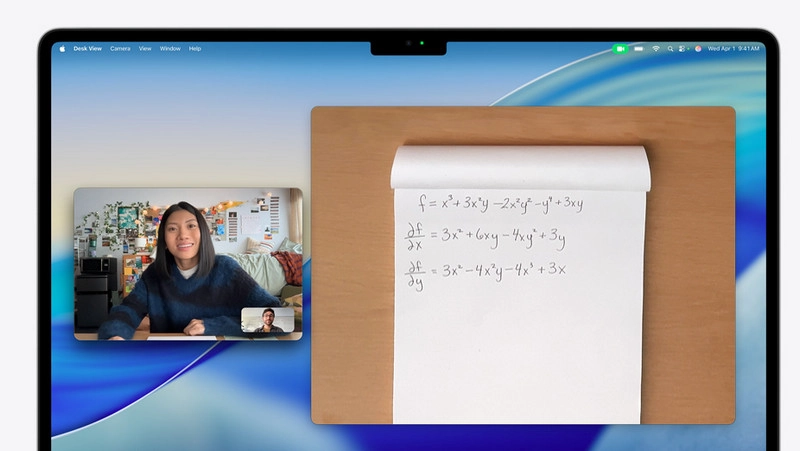Select the FaceTime call window with woman
The image size is (800, 451).
pos(188,264)
